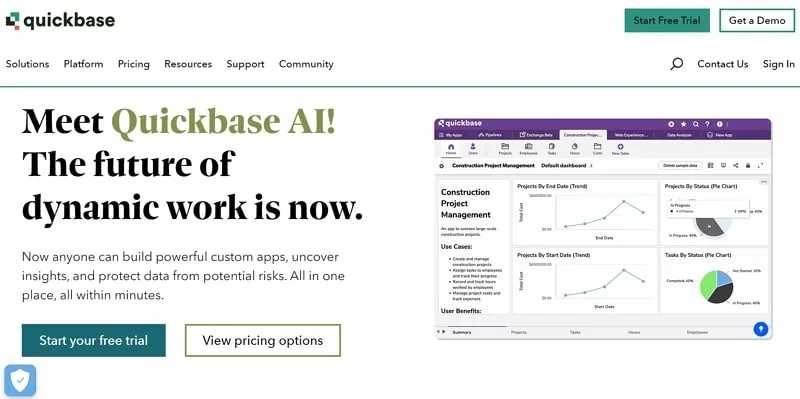Open the Community navigation item
The width and height of the screenshot is (800, 399).
(x=306, y=64)
